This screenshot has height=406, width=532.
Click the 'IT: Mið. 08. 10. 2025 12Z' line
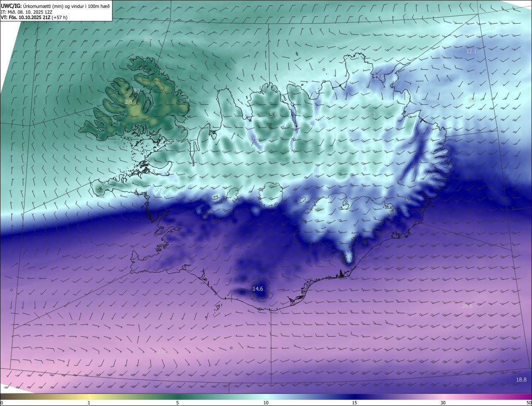pos(26,12)
